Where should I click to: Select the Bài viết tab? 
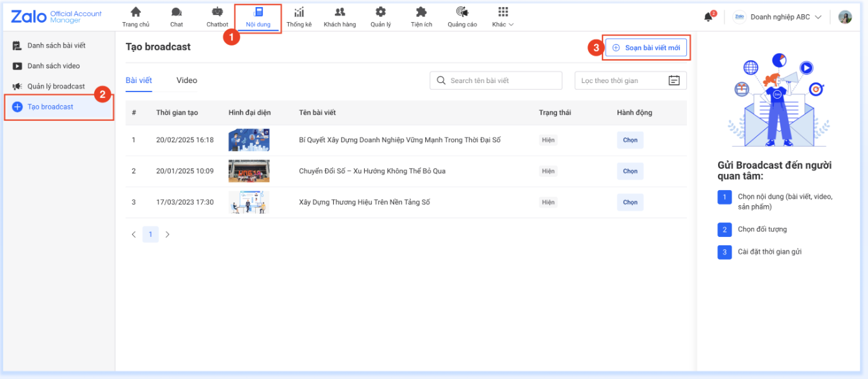click(x=139, y=80)
